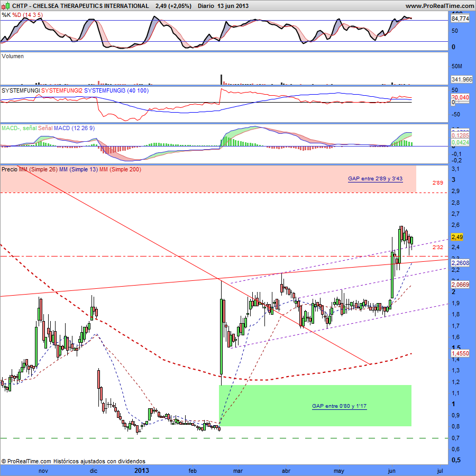
Task: Click the '2013' year on time axis
Action: coord(142,471)
